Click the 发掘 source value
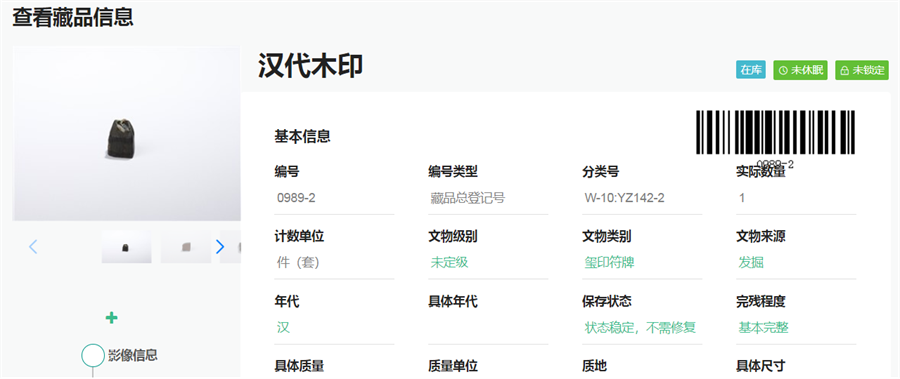This screenshot has height=379, width=900. tap(751, 263)
